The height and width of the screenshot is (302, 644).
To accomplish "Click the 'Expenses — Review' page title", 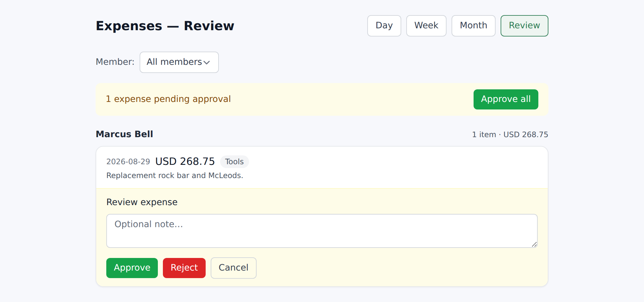I will (165, 26).
